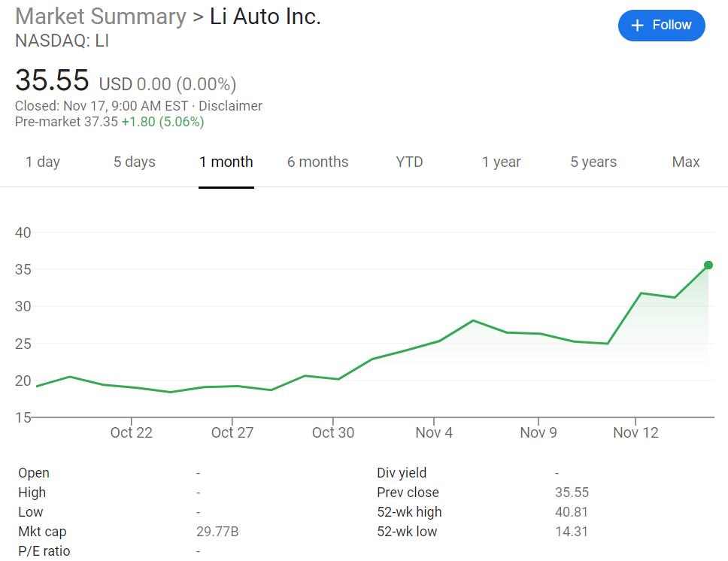
Task: Click the green endpoint dot on the chart
Action: click(708, 264)
